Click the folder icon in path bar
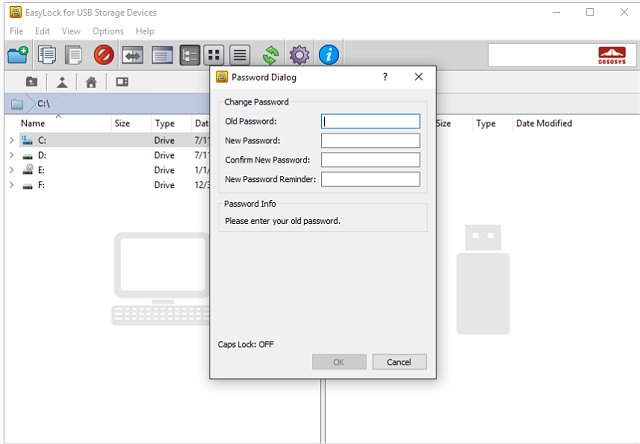Image resolution: width=640 pixels, height=444 pixels. (17, 104)
